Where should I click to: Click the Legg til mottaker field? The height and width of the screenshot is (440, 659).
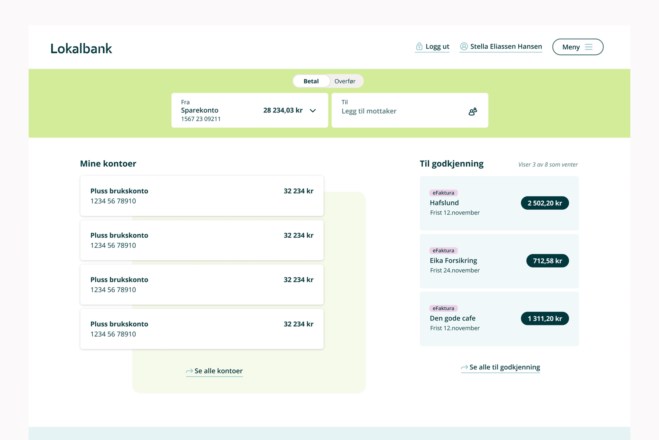pos(400,111)
